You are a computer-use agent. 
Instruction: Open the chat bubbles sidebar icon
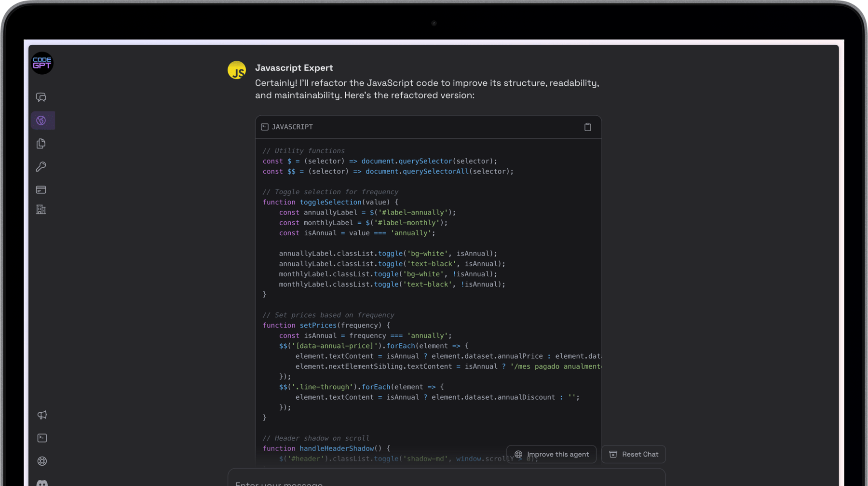[x=41, y=97]
